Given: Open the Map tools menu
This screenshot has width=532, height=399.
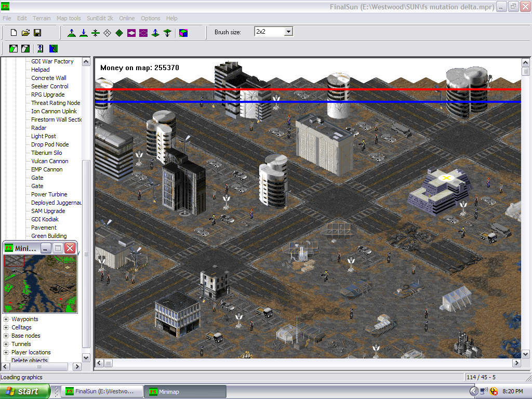Looking at the screenshot, I should point(69,18).
